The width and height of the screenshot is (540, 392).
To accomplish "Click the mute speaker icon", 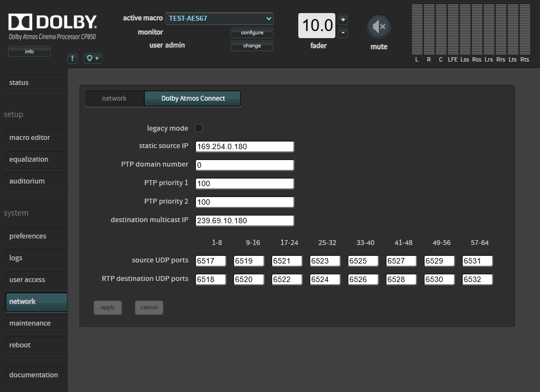I will tap(379, 26).
